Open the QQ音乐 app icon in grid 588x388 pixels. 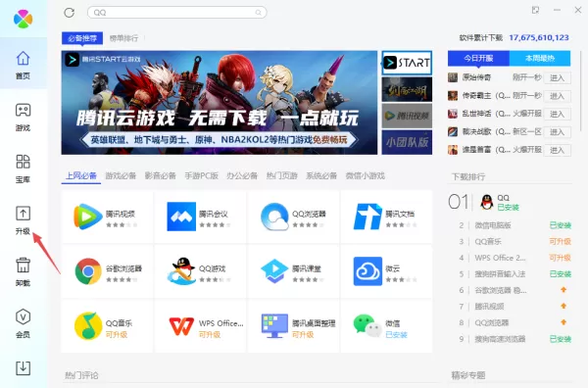[88, 325]
